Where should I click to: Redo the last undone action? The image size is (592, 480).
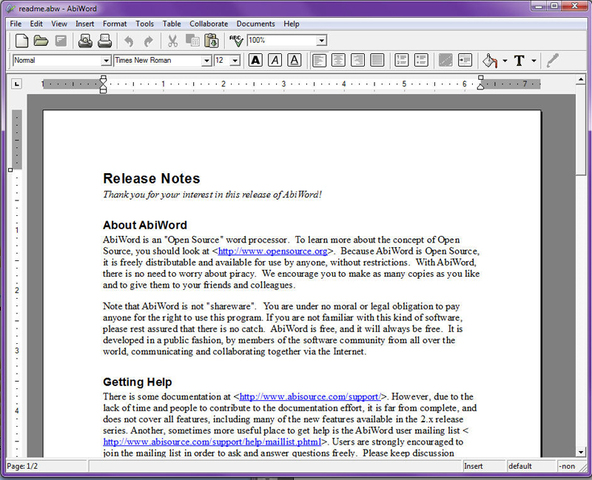click(x=149, y=41)
